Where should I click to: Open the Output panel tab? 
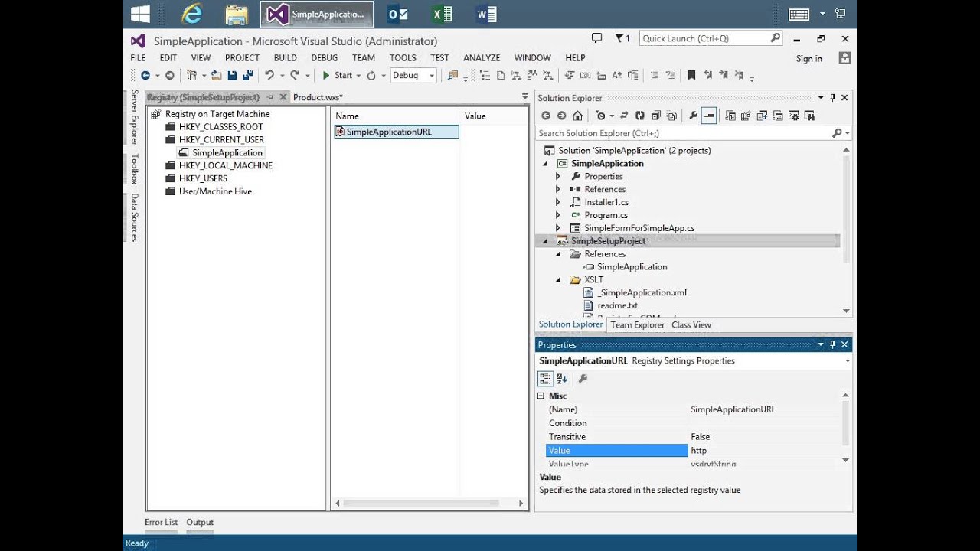200,522
